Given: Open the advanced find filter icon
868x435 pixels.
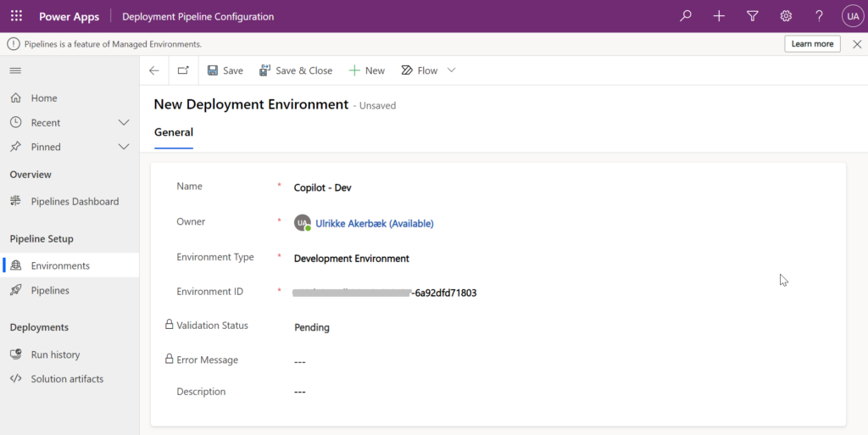Looking at the screenshot, I should coord(753,16).
